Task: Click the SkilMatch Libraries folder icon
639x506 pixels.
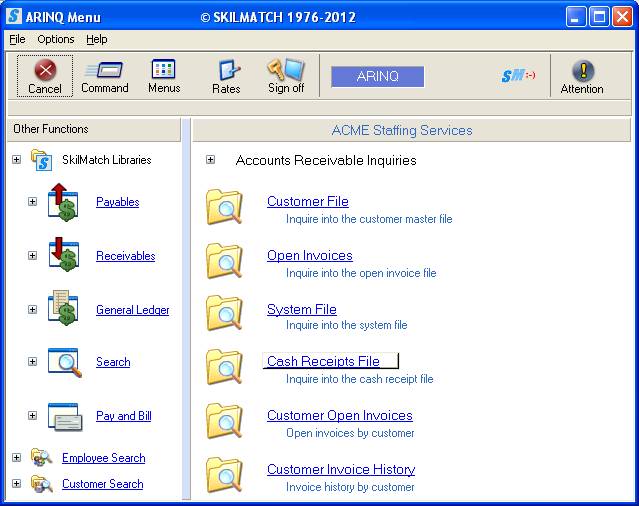Action: coord(42,160)
